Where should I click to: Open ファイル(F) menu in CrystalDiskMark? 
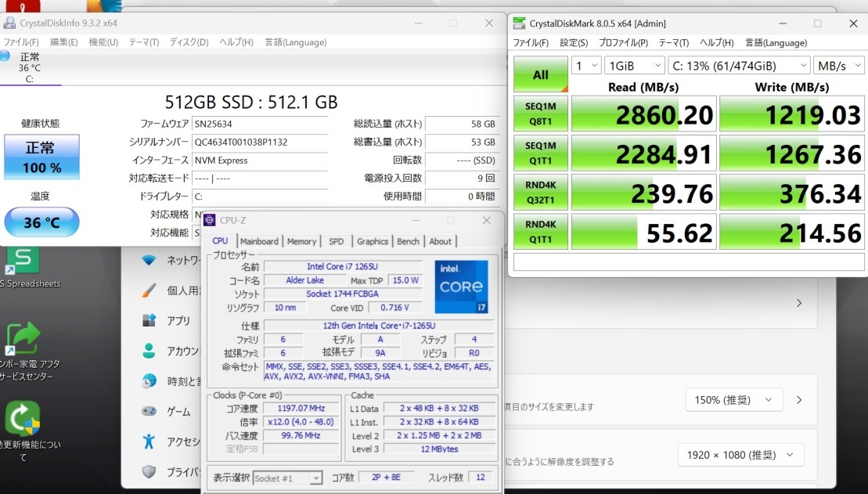point(531,42)
